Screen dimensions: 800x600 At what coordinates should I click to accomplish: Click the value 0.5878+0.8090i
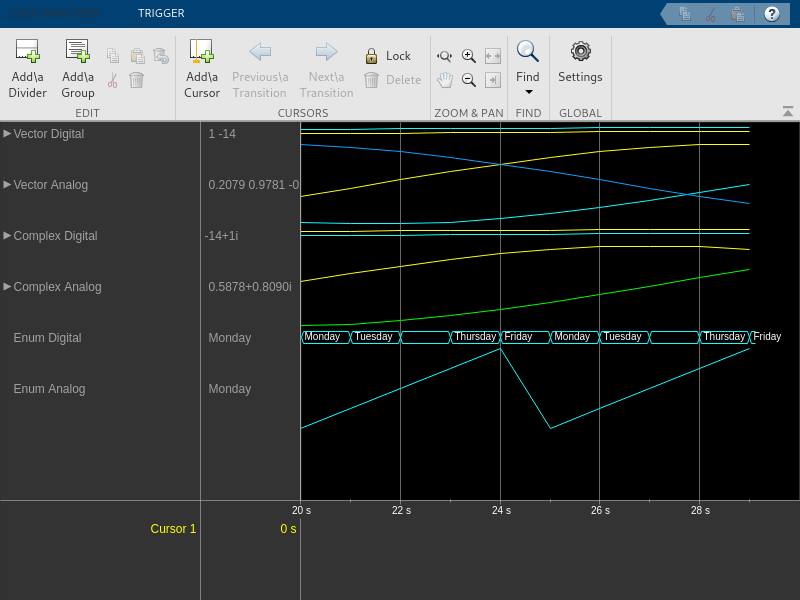coord(250,287)
